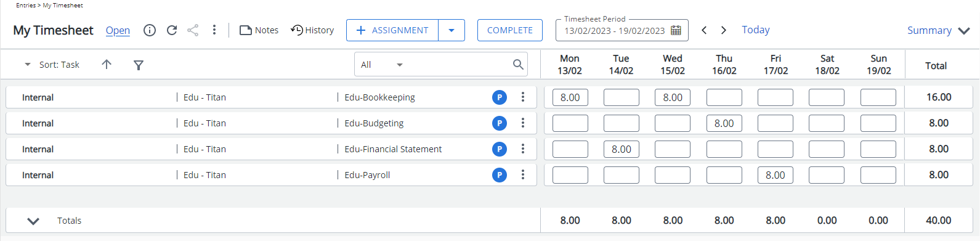Open row menu for Edu-Payroll
Screen dimensions: 980x241
(x=523, y=175)
